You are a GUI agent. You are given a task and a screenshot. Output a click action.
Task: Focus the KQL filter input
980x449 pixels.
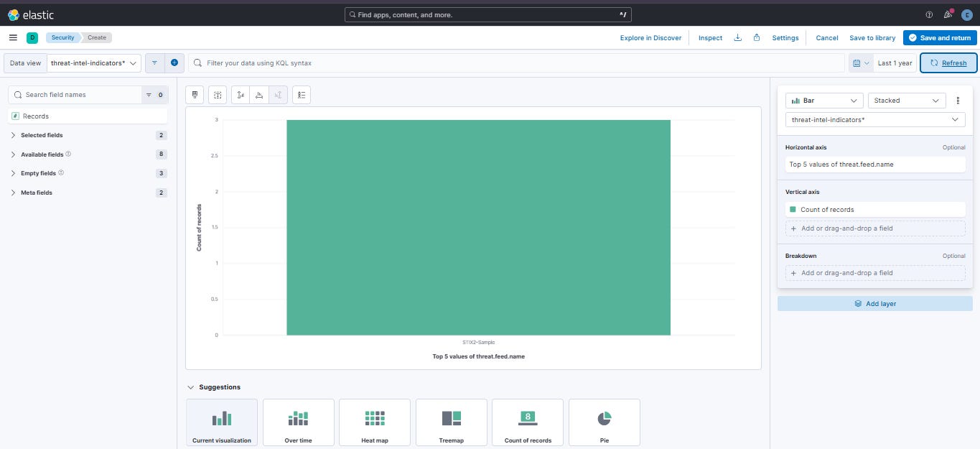tap(516, 63)
